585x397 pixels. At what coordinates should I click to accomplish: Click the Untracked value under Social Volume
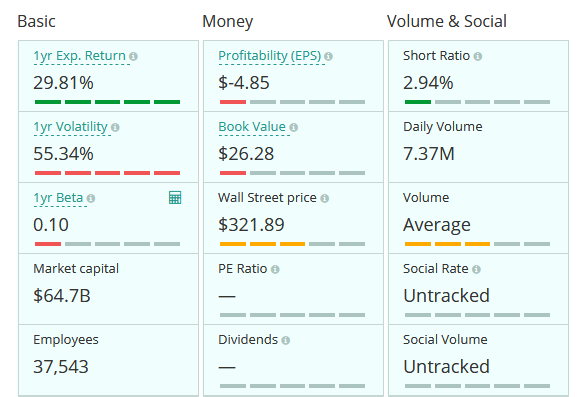point(447,367)
